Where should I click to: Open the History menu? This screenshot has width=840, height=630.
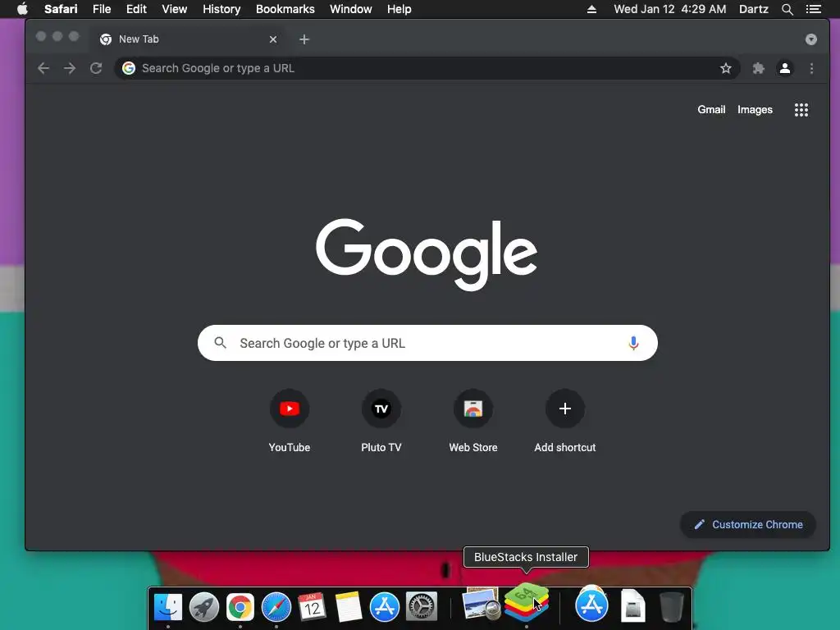click(221, 9)
